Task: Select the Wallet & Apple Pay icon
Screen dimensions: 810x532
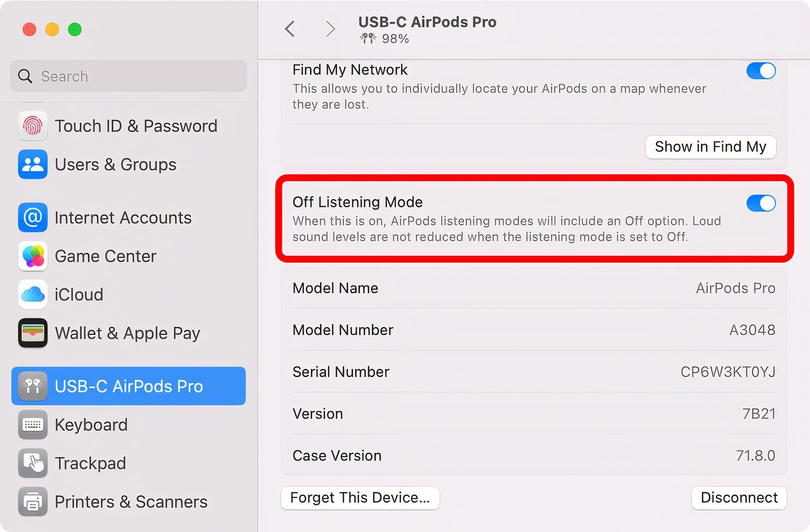Action: tap(32, 333)
